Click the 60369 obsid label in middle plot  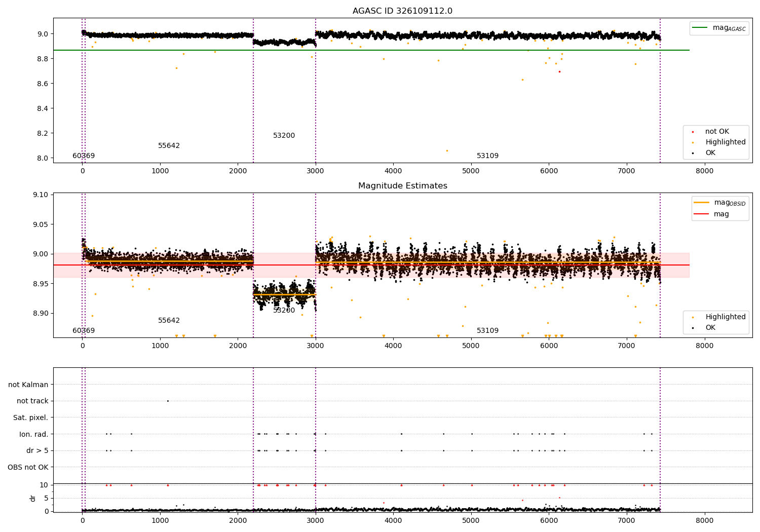point(84,331)
